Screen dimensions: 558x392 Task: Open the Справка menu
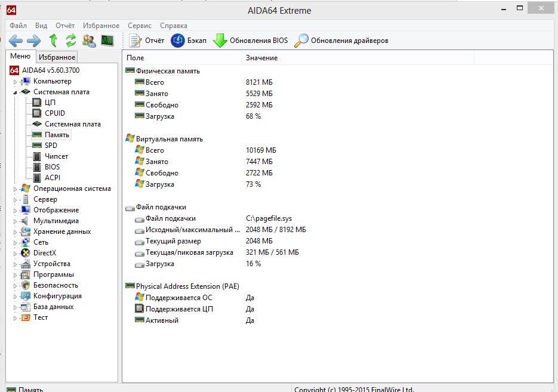click(x=174, y=26)
